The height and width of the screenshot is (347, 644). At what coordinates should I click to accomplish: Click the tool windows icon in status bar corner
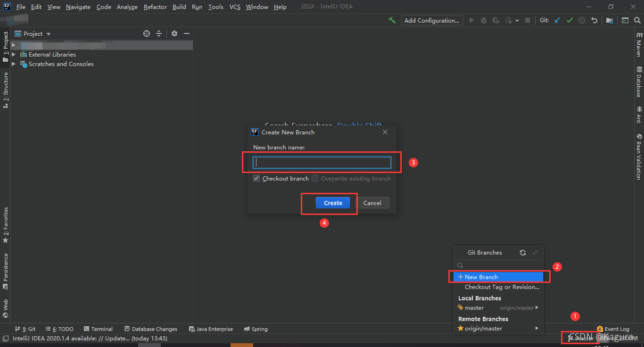tap(5, 339)
